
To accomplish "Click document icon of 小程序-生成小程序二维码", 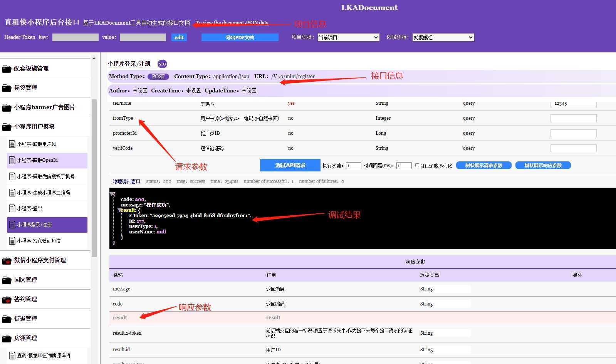I will [x=12, y=193].
